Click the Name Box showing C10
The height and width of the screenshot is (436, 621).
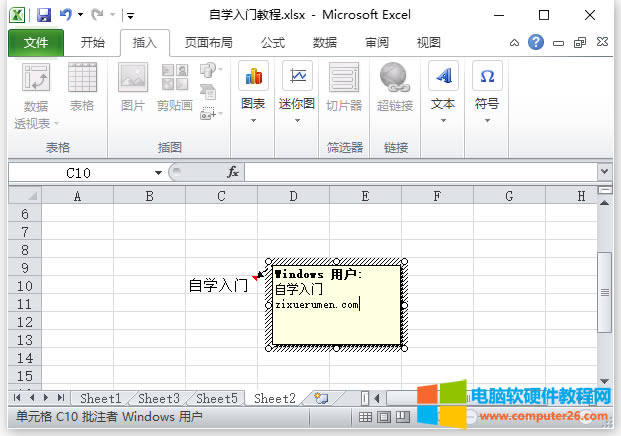pos(78,173)
